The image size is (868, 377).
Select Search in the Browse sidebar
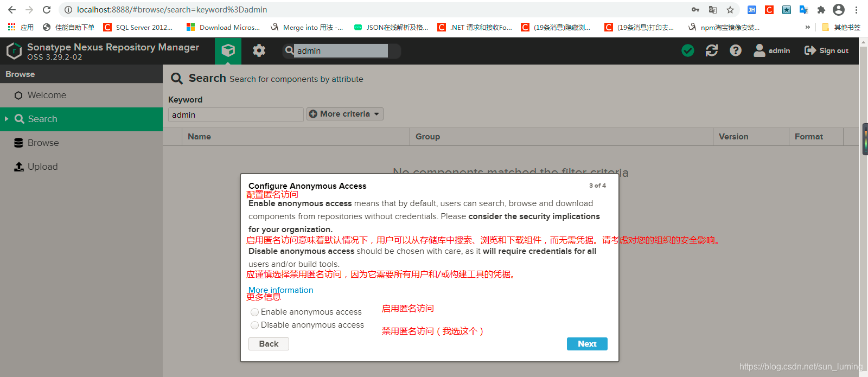coord(81,119)
